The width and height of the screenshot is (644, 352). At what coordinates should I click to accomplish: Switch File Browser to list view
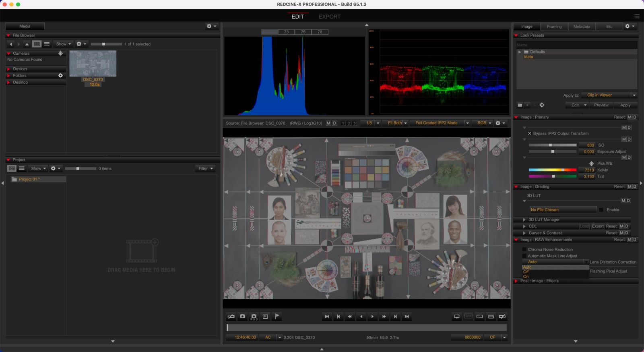click(47, 44)
